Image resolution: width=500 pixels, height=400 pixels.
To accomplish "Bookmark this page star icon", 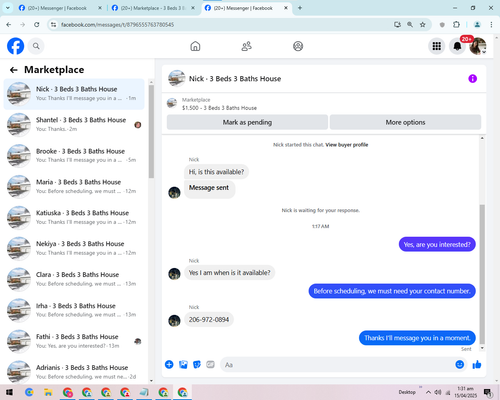I will 422,24.
